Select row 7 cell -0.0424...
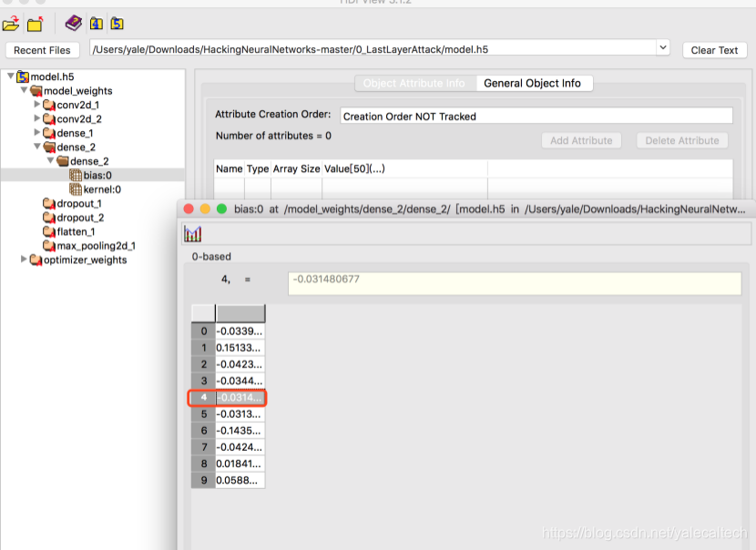Image resolution: width=756 pixels, height=550 pixels. point(240,447)
